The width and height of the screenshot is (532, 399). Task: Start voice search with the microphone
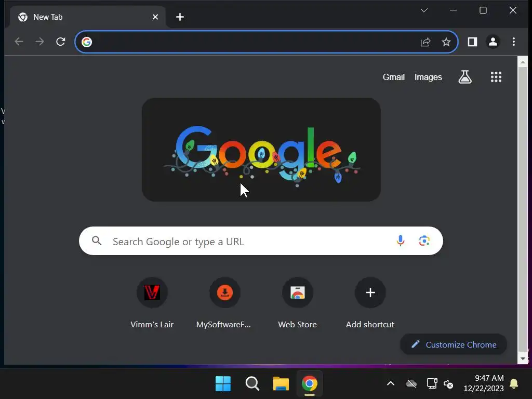click(x=401, y=241)
